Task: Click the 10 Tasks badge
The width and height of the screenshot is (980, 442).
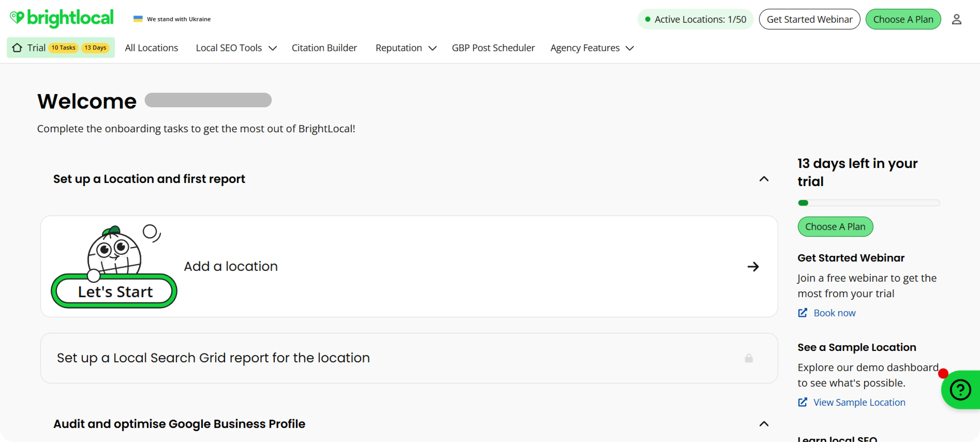Action: tap(63, 47)
